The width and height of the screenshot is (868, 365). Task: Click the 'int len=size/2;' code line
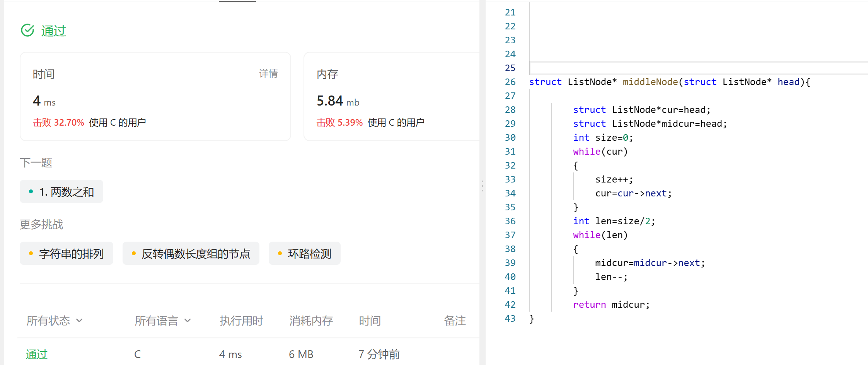coord(614,221)
